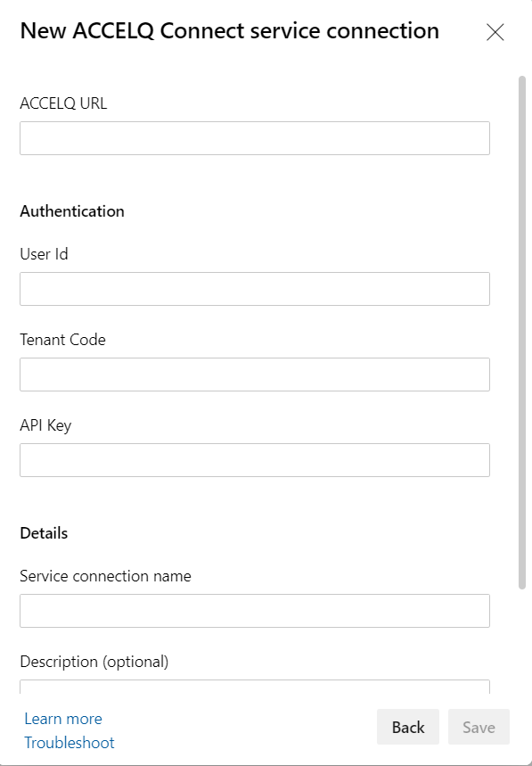Click the vertical scrollbar of the form
This screenshot has height=766, width=532.
(x=521, y=333)
